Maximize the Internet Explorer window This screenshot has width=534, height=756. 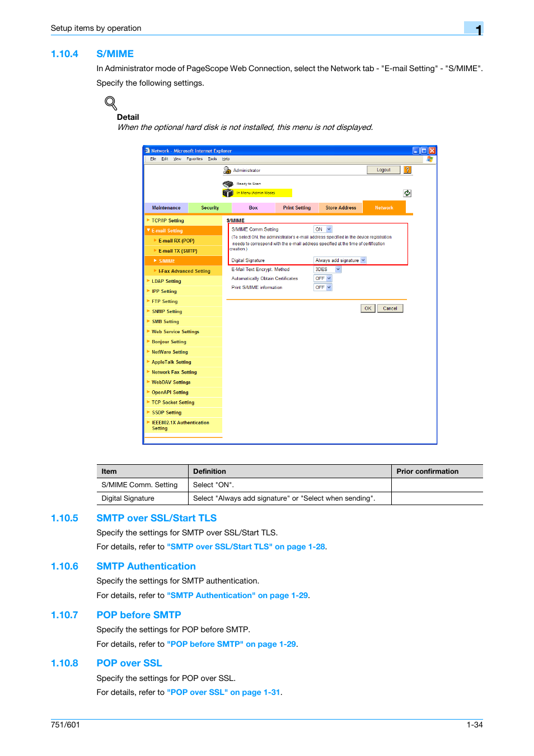(424, 151)
